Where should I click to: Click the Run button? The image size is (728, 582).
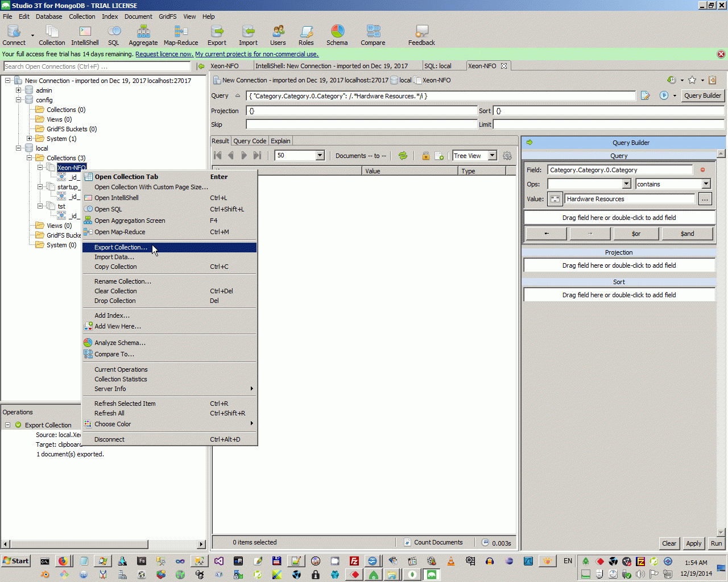(x=716, y=543)
